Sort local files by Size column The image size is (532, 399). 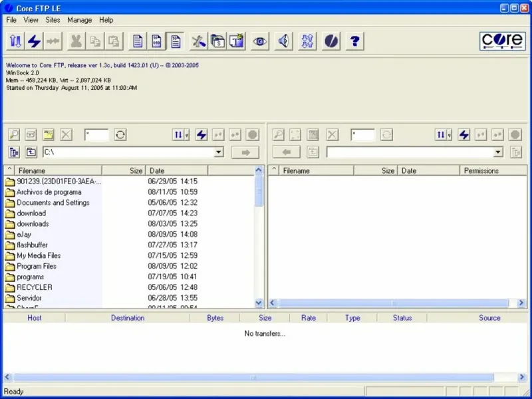click(x=124, y=171)
